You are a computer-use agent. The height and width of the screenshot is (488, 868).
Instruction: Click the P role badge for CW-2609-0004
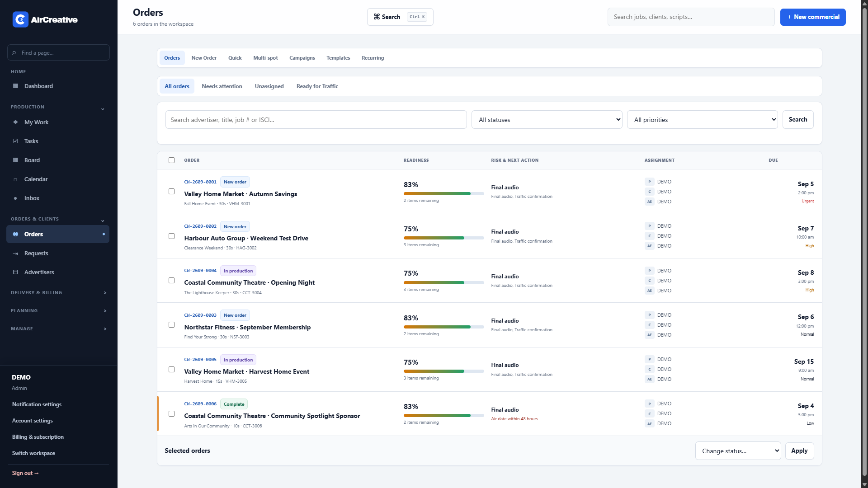point(650,271)
